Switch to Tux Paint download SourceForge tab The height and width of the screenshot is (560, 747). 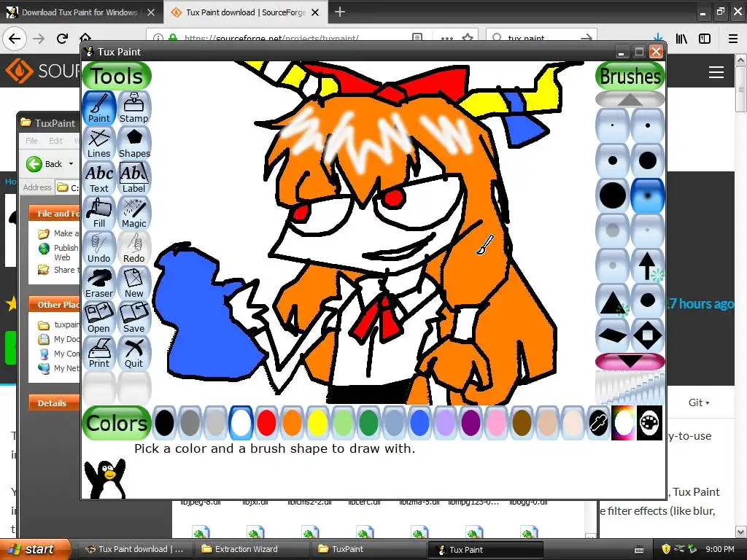[246, 12]
